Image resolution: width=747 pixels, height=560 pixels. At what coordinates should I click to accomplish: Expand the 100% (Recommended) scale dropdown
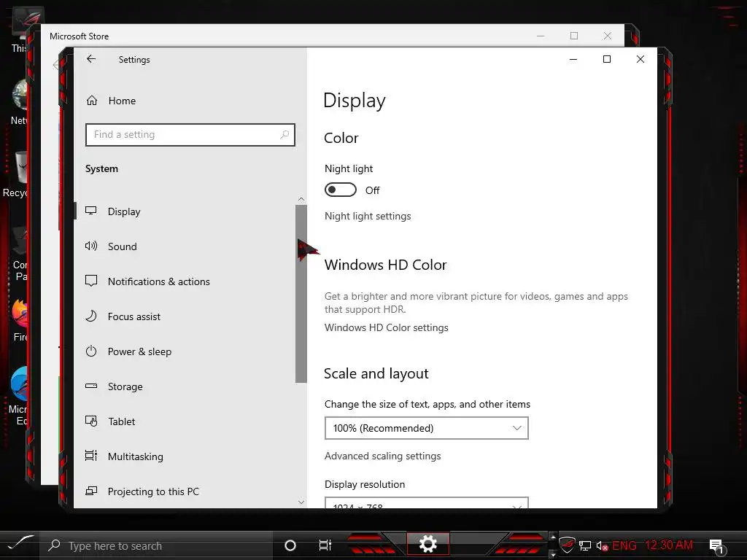pyautogui.click(x=426, y=428)
